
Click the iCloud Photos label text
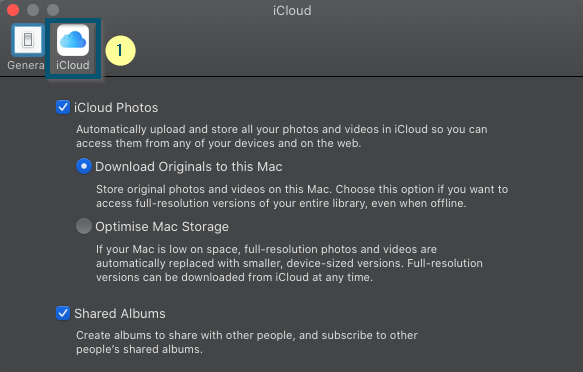[116, 108]
